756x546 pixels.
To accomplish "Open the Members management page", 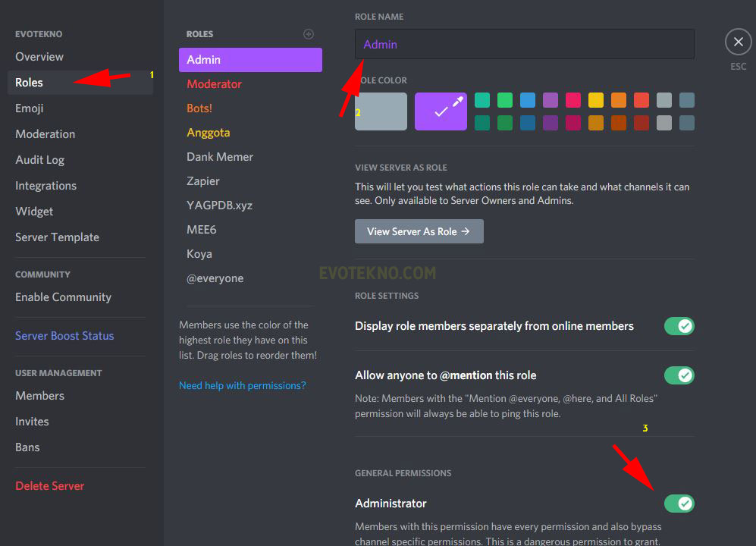I will click(x=40, y=396).
